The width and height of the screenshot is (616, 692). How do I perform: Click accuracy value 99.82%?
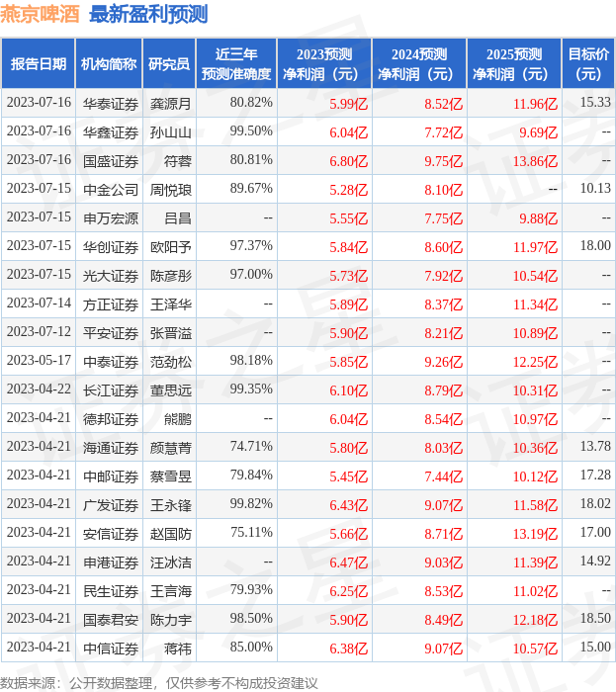pyautogui.click(x=251, y=504)
